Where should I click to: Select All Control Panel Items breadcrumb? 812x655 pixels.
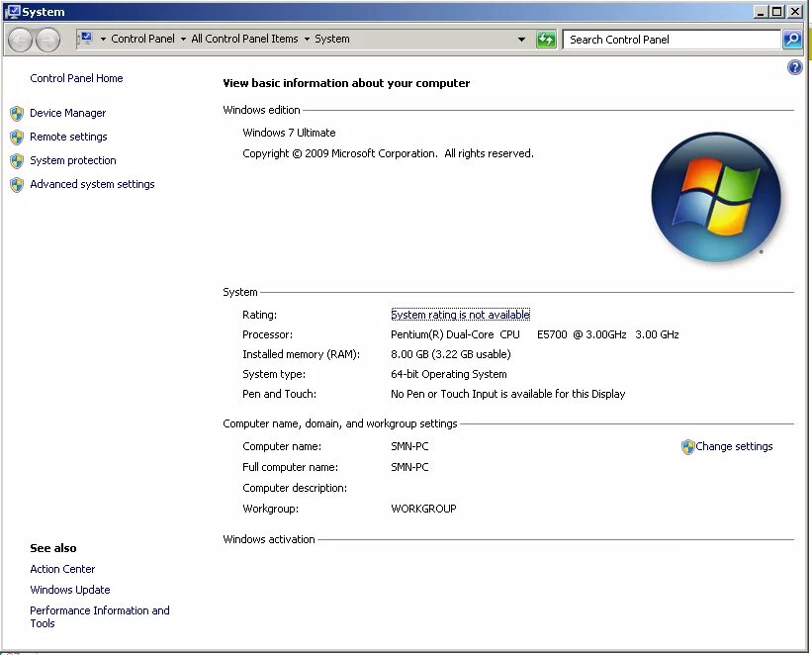pos(244,39)
